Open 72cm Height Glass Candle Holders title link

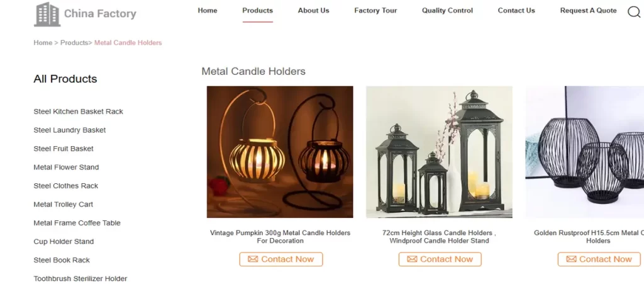(x=439, y=237)
